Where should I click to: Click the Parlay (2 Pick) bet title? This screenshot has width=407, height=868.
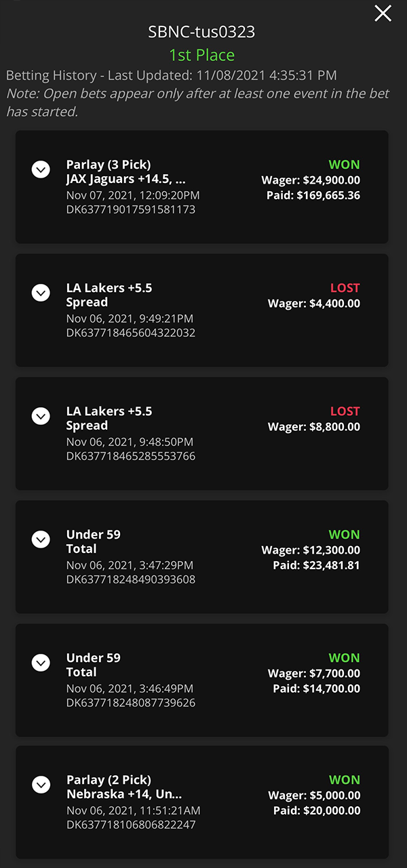point(109,780)
